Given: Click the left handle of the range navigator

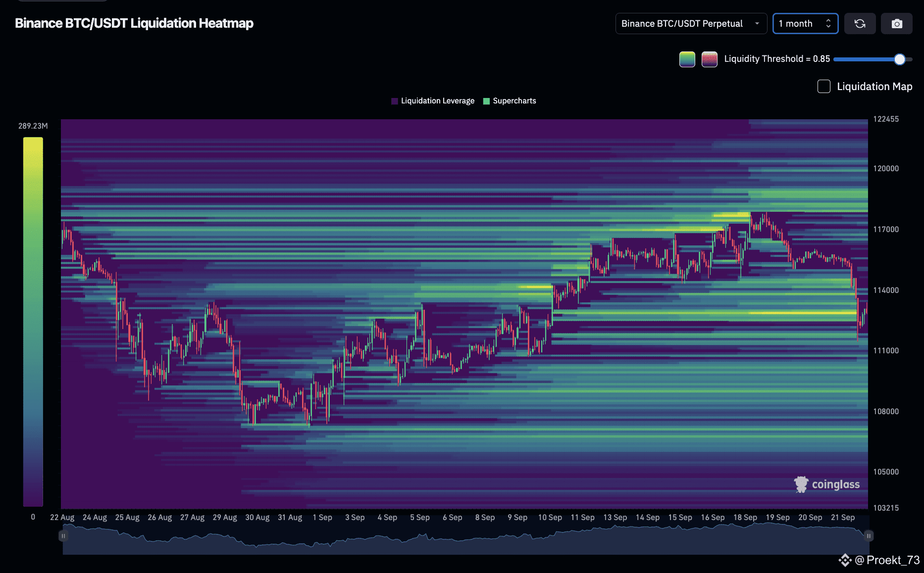Looking at the screenshot, I should point(63,536).
